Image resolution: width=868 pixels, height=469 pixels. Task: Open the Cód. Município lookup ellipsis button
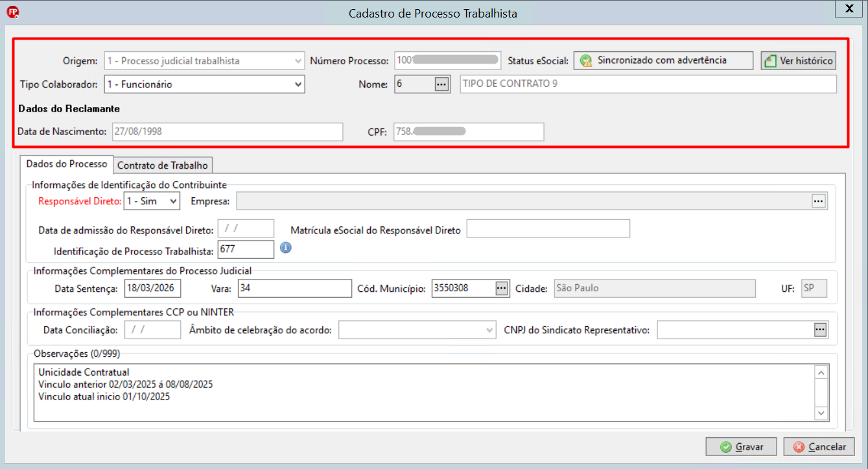tap(502, 289)
